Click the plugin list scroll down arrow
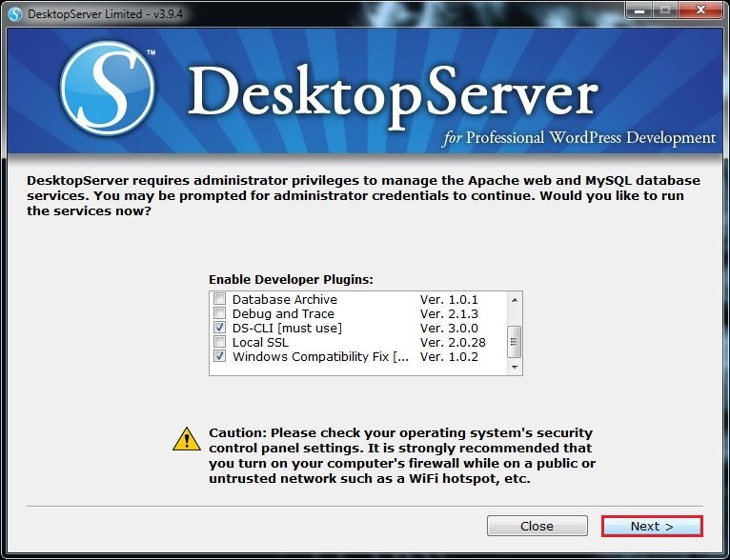730x560 pixels. coord(515,368)
